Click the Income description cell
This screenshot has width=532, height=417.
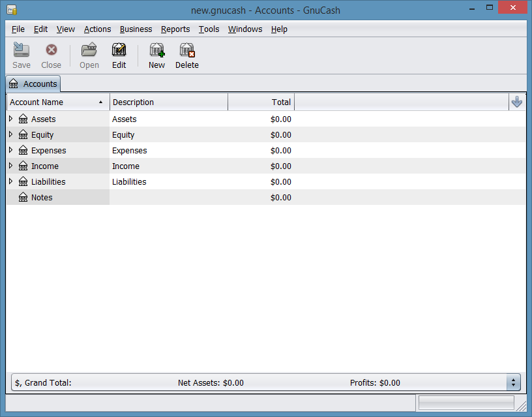168,166
